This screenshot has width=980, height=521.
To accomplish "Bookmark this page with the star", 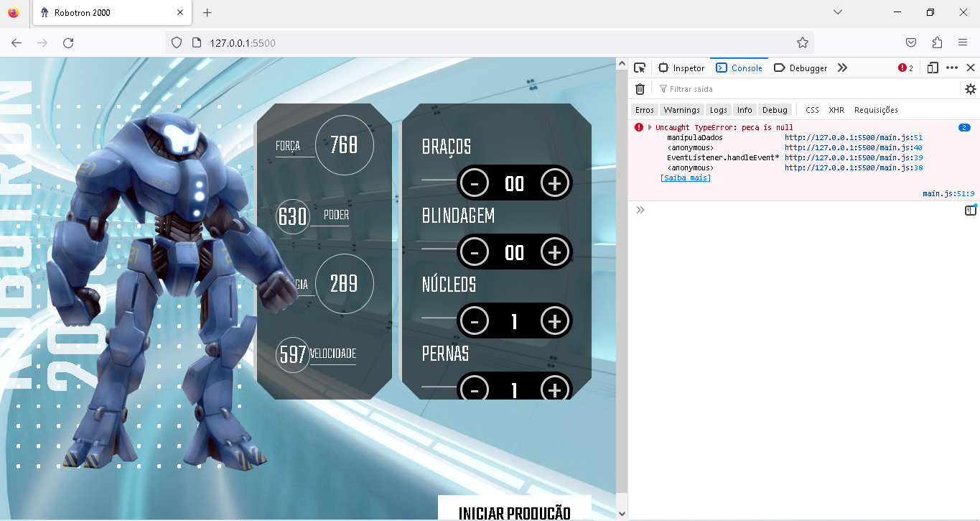I will tap(803, 42).
